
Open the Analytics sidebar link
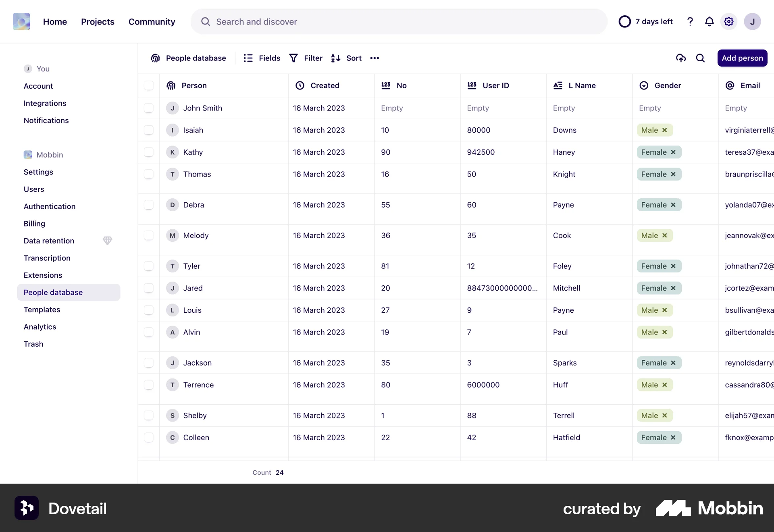(x=40, y=327)
